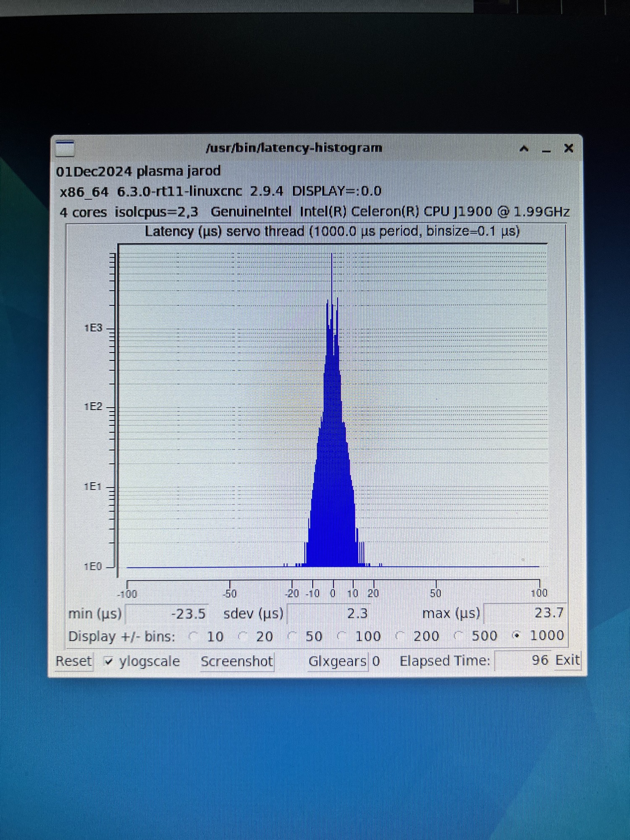Click the 1E1 y-axis label

[92, 487]
